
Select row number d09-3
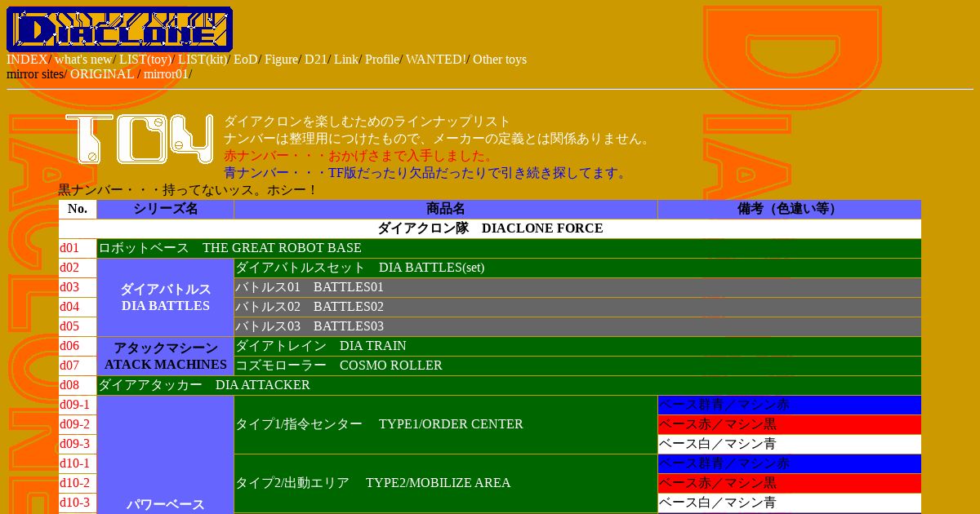(x=78, y=444)
